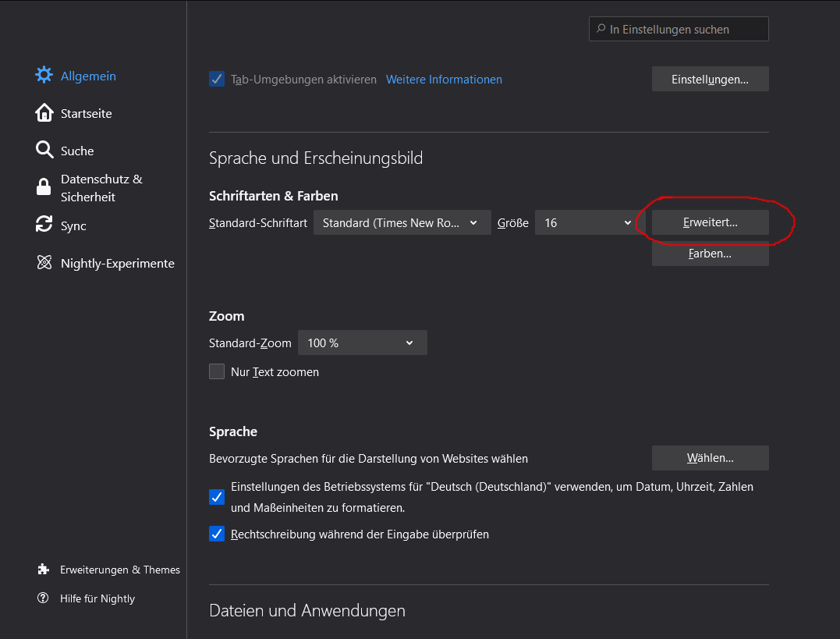Disable Rechtschreibung während der Eingabe überprüfen

click(x=217, y=534)
